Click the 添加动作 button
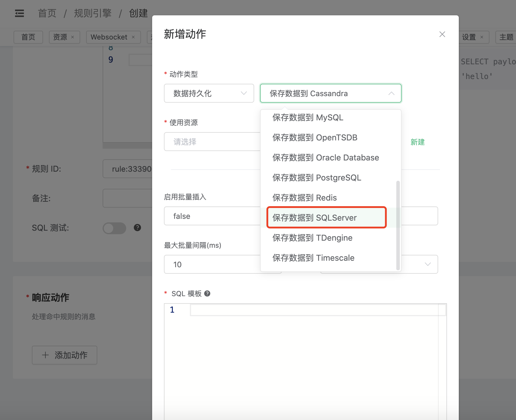 click(x=65, y=355)
